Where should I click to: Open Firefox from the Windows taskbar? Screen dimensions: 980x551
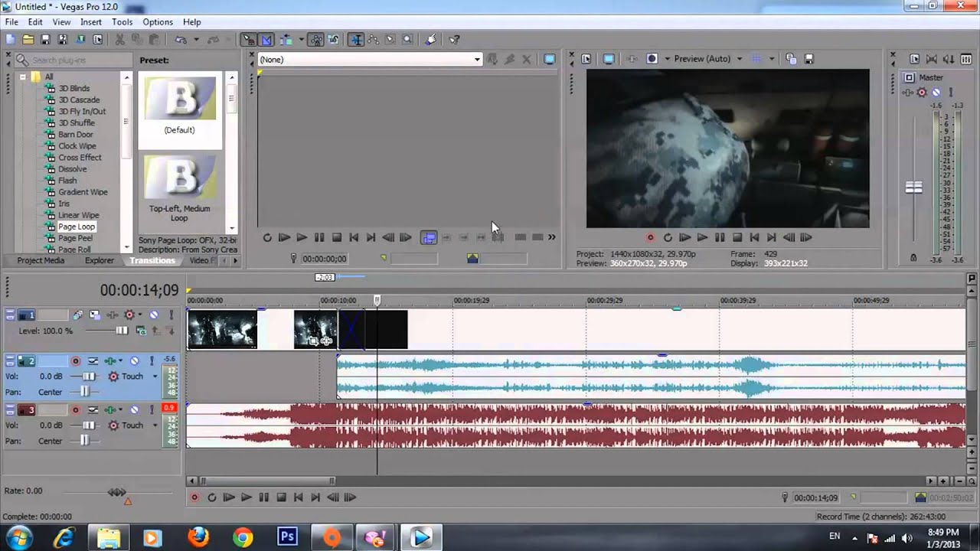(198, 537)
